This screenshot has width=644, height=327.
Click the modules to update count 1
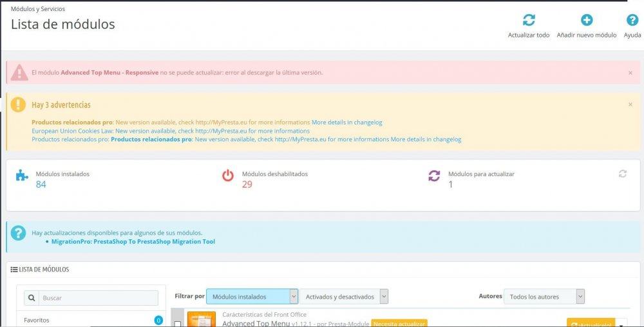pyautogui.click(x=451, y=184)
